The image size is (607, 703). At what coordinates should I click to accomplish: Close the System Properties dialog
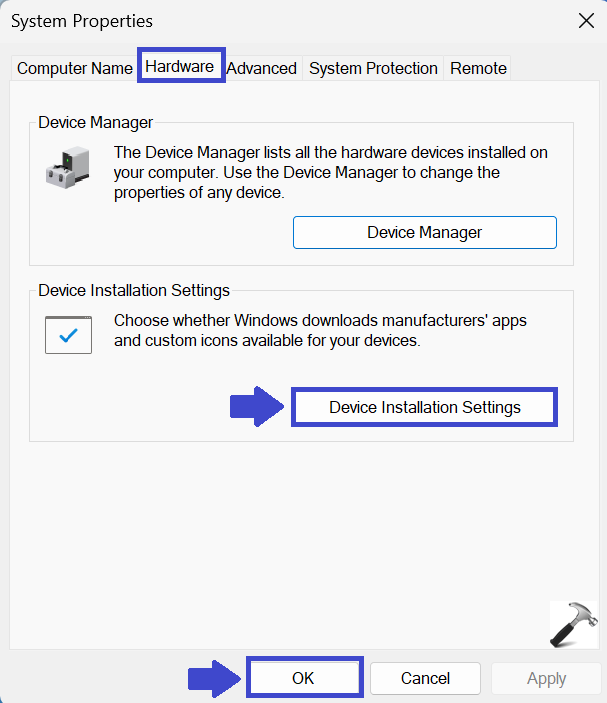[x=585, y=20]
